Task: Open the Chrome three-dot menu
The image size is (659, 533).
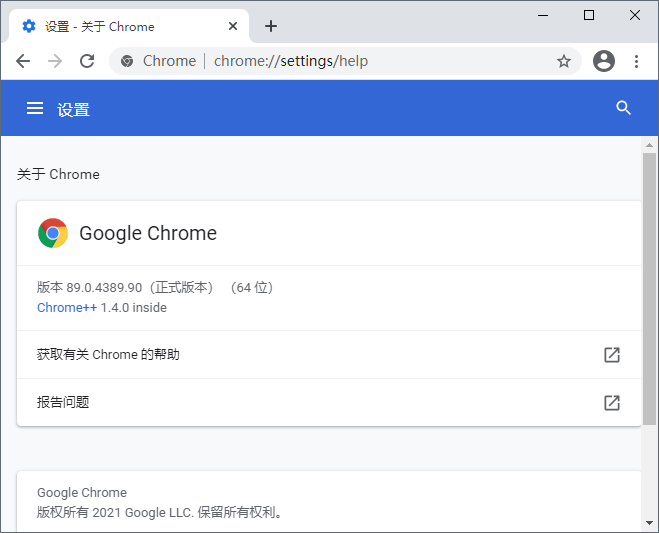Action: (x=636, y=61)
